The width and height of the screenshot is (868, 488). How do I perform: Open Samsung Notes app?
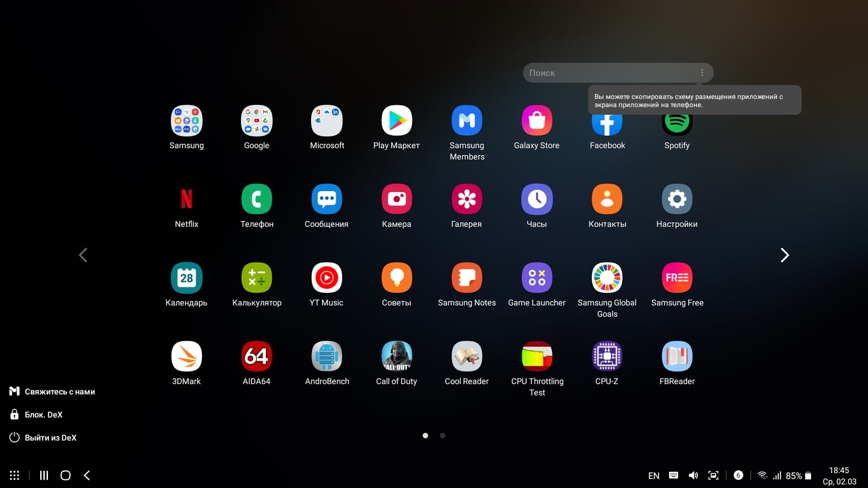click(x=467, y=278)
